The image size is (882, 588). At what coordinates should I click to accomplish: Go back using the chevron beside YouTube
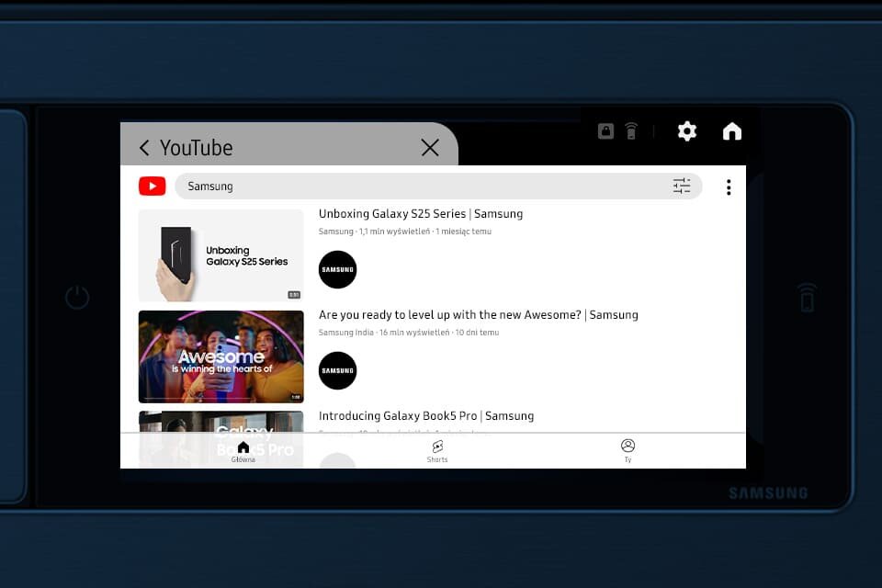[144, 148]
